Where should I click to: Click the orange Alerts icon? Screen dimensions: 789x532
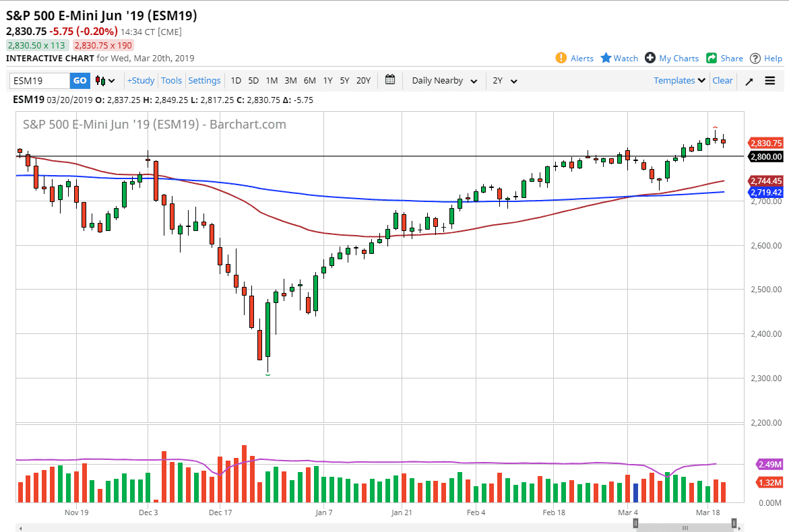tap(561, 59)
